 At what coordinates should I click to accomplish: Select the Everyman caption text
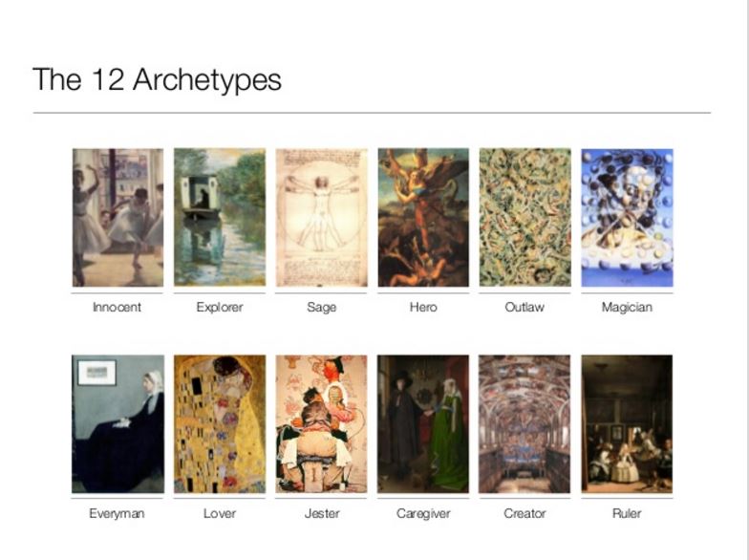(x=117, y=514)
